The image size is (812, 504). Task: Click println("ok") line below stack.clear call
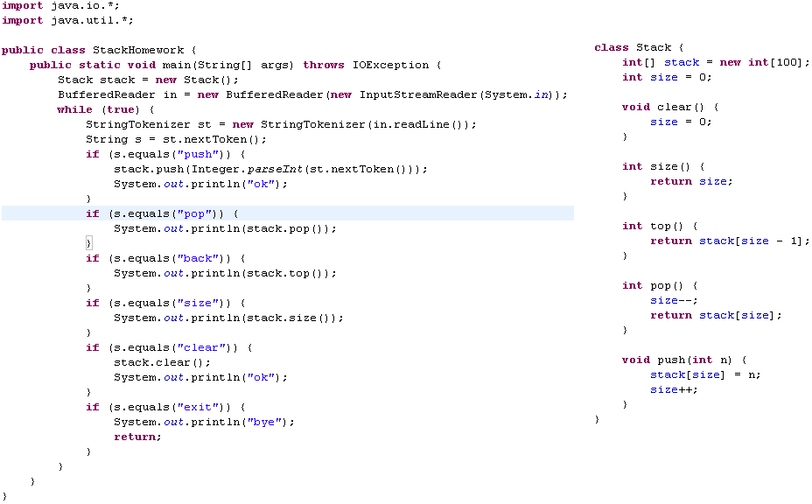[200, 378]
